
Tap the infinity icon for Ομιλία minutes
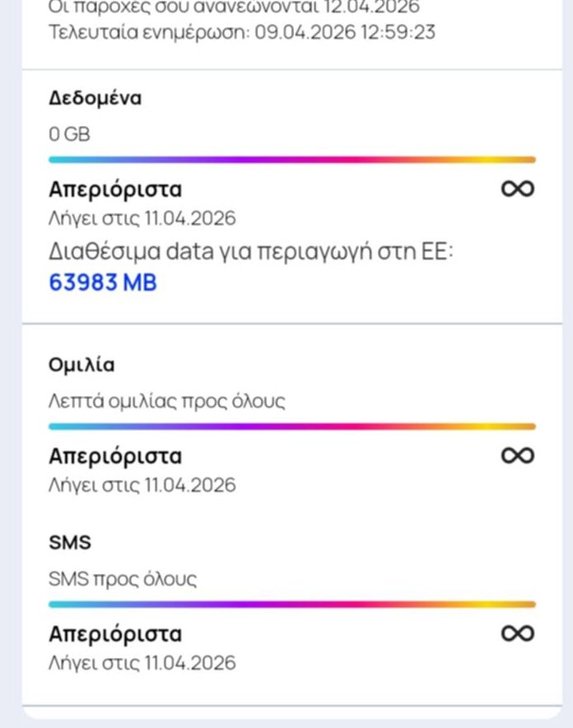(518, 456)
